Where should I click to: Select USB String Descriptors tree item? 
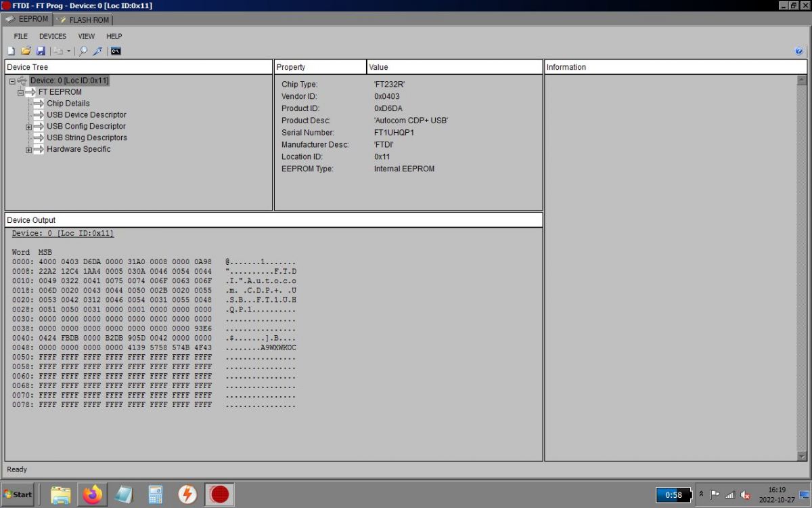(x=87, y=138)
